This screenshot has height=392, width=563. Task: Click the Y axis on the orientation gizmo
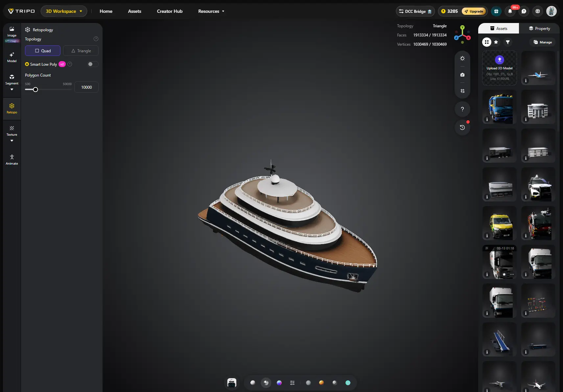(x=462, y=28)
